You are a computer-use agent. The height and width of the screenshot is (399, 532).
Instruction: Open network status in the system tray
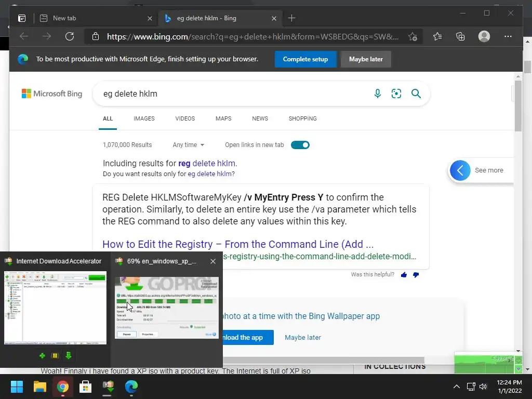471,387
